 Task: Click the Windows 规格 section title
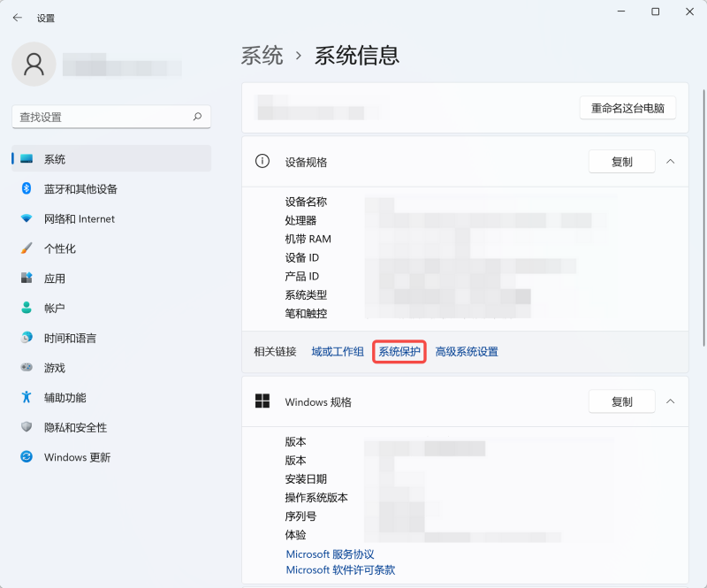tap(318, 401)
